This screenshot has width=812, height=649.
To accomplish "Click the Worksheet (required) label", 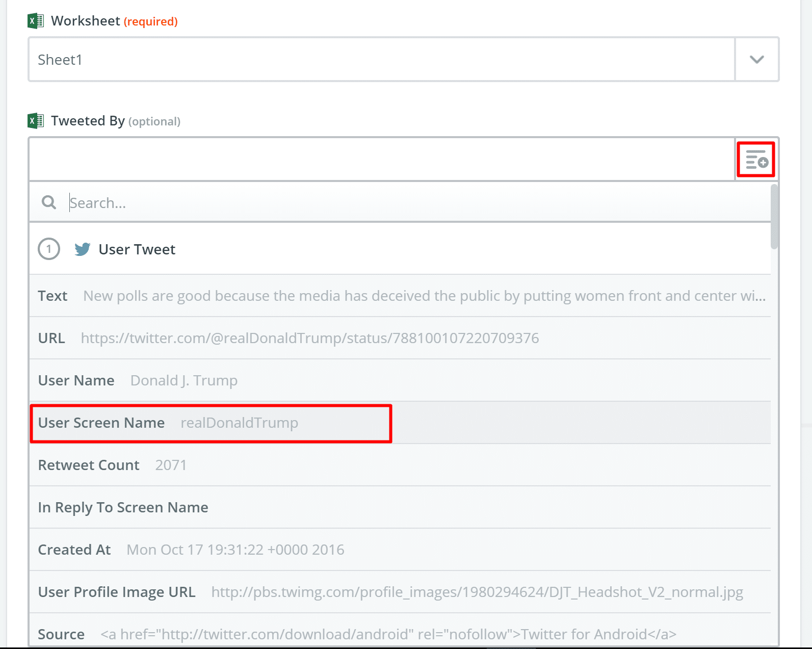I will tap(114, 21).
